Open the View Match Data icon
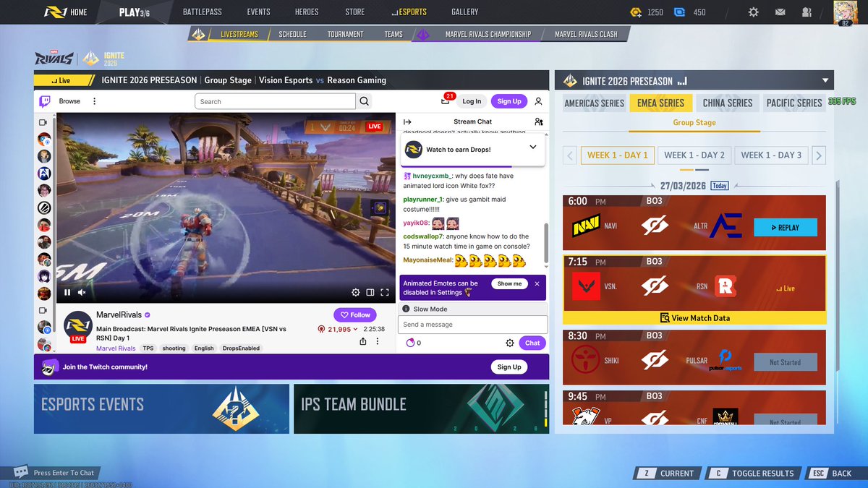 [x=665, y=318]
